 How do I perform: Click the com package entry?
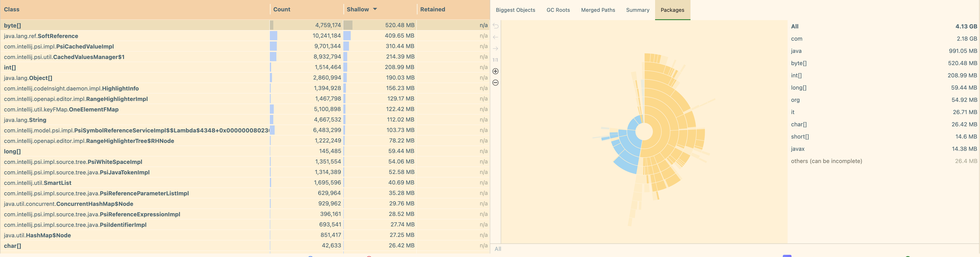point(884,39)
